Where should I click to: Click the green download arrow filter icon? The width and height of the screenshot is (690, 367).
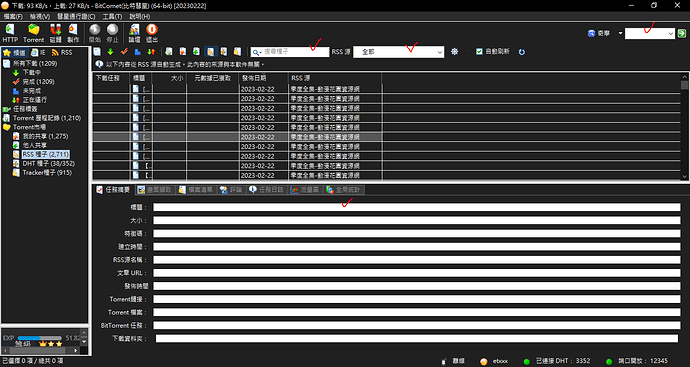(x=110, y=52)
